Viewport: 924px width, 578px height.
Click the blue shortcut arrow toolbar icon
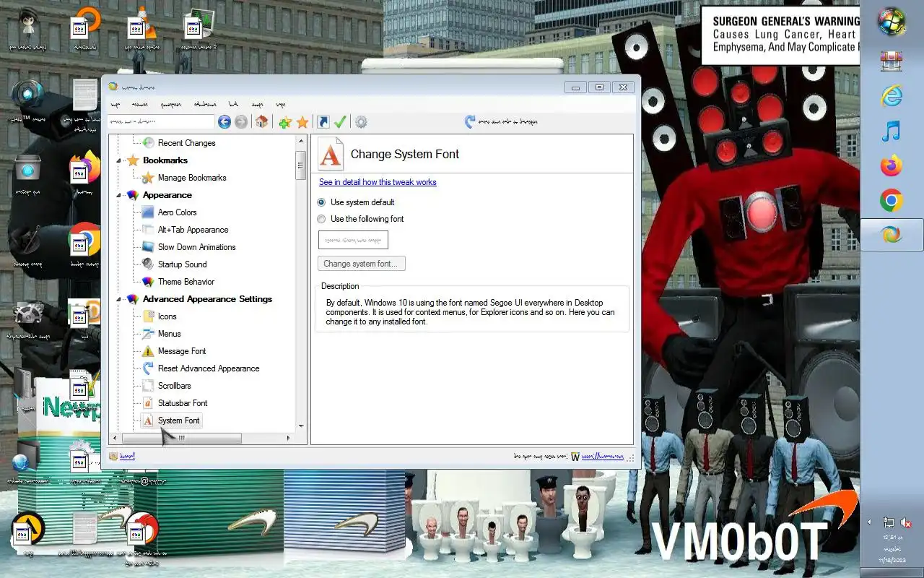[323, 122]
